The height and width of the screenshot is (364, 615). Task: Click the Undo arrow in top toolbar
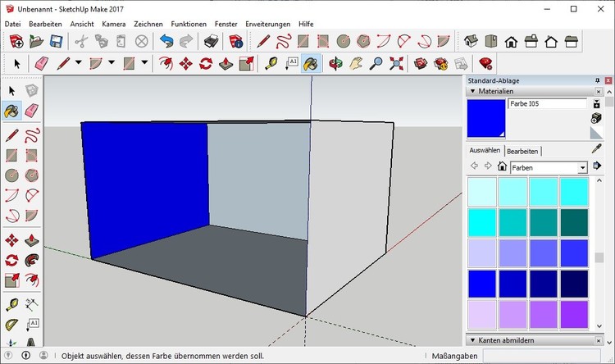pyautogui.click(x=167, y=41)
